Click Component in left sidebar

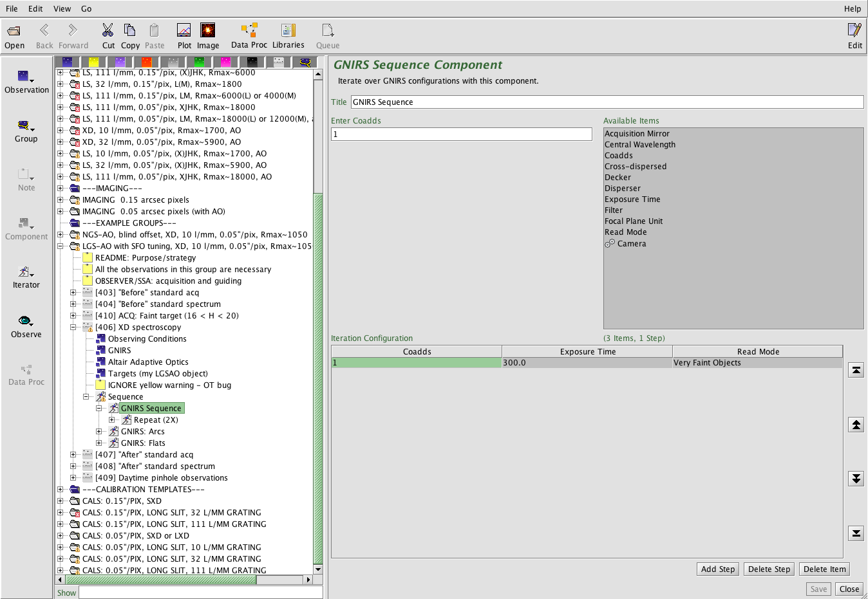click(26, 229)
